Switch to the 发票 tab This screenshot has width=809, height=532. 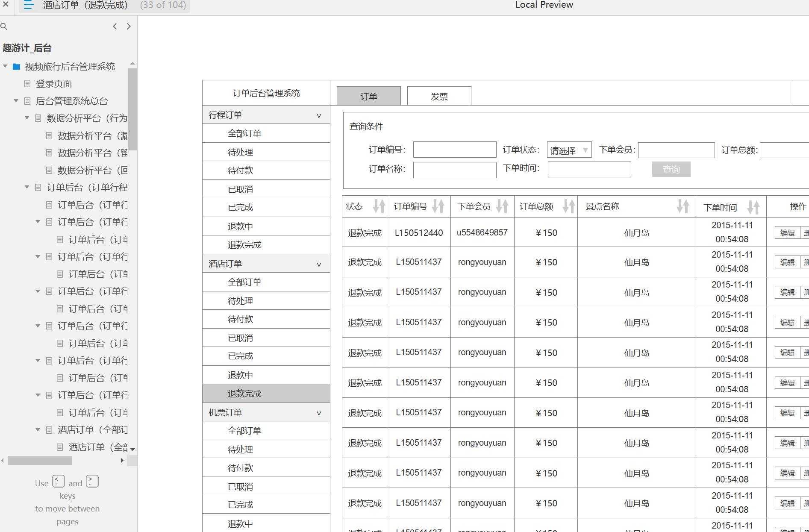[x=439, y=96]
